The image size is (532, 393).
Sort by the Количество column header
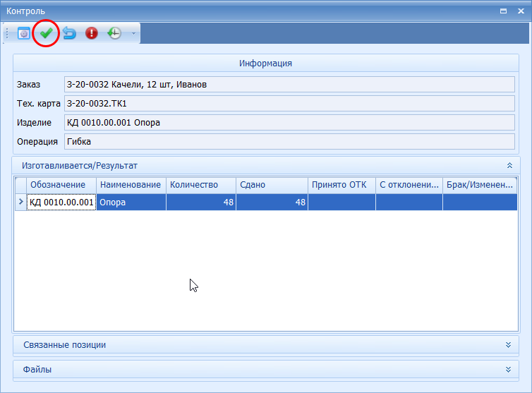pos(201,185)
